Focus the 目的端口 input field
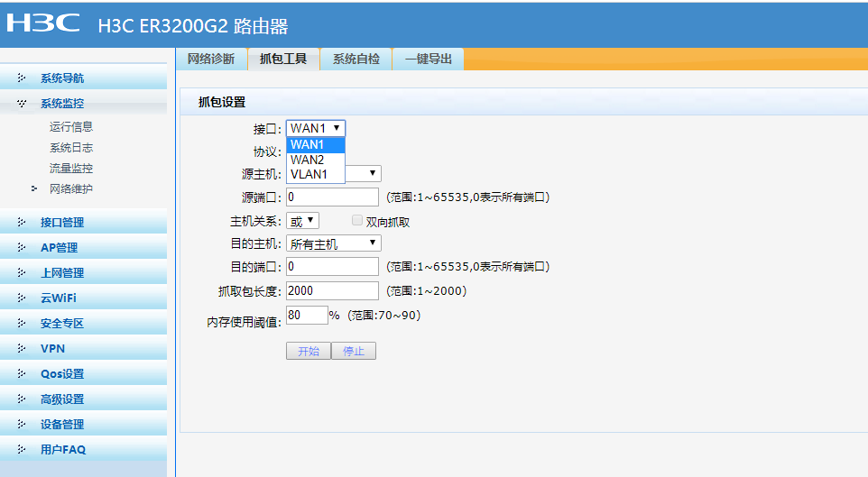This screenshot has height=477, width=868. tap(332, 266)
